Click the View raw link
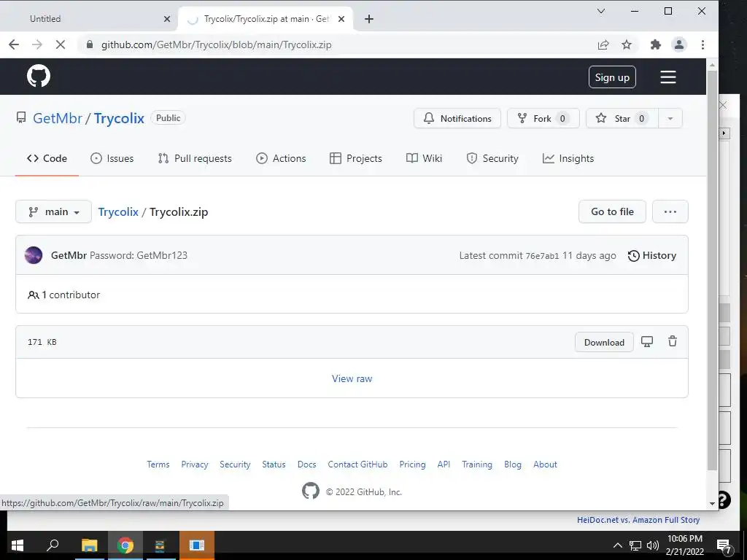This screenshot has height=560, width=747. click(x=352, y=378)
